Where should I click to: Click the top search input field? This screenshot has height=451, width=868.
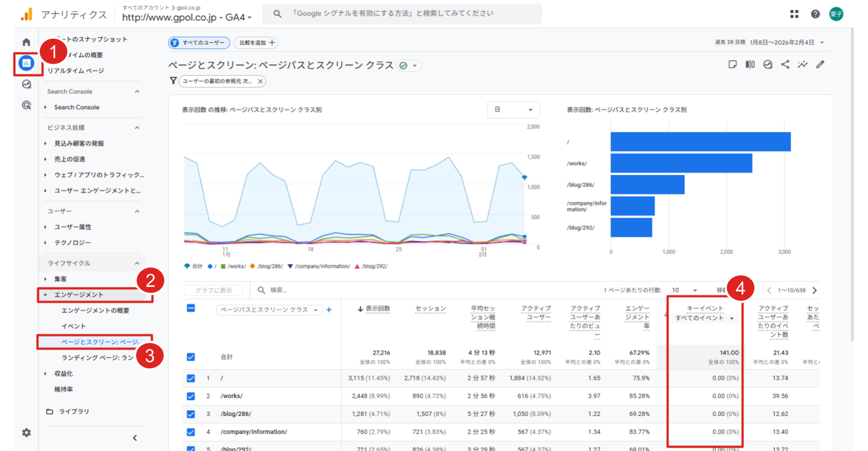point(406,14)
